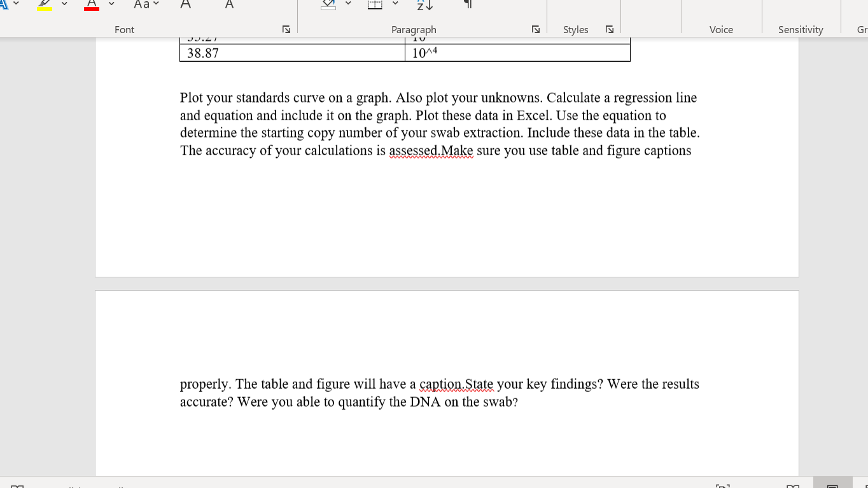Click the underlined word 'assessed.Make'
Image resolution: width=868 pixels, height=488 pixels.
coord(431,151)
